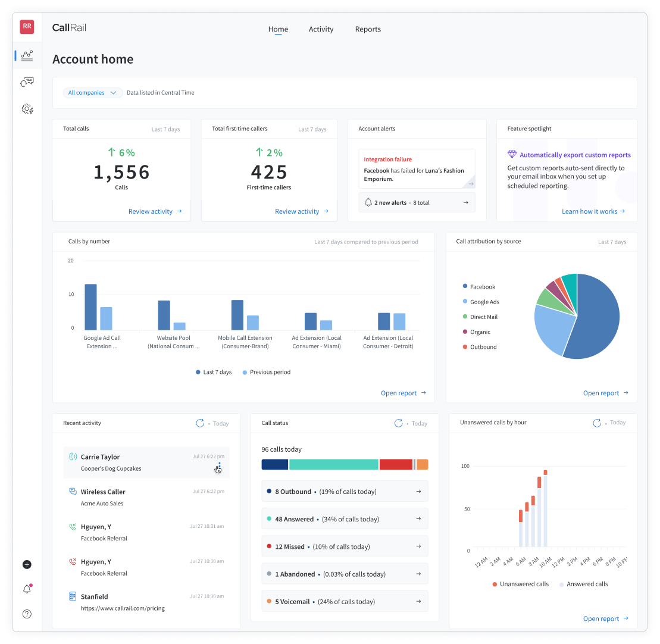Click the 8 Outbound status row
This screenshot has width=660, height=644.
click(345, 491)
